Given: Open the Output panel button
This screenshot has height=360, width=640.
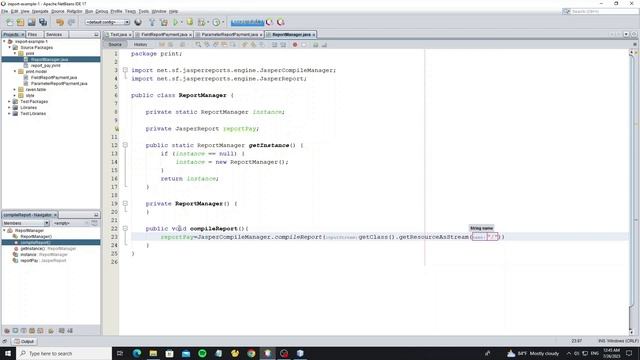Looking at the screenshot, I should (24, 341).
